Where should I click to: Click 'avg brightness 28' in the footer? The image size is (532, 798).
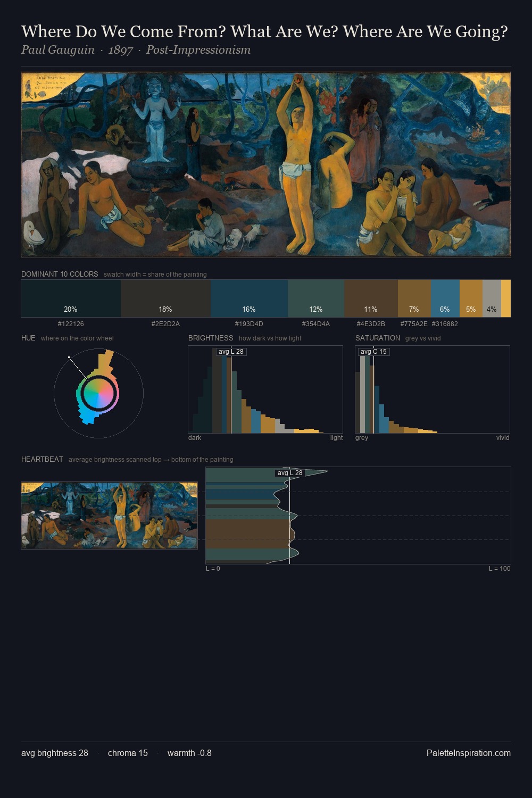click(55, 753)
